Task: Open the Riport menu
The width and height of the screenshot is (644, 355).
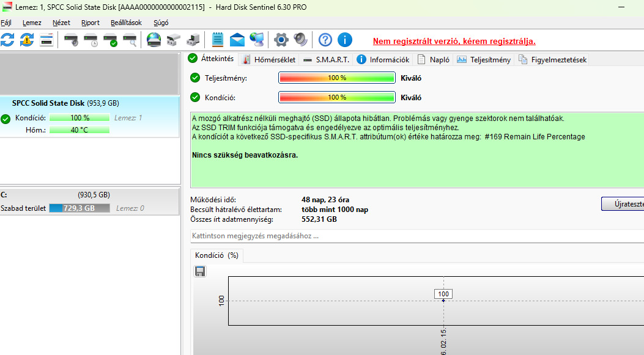Action: click(x=91, y=23)
